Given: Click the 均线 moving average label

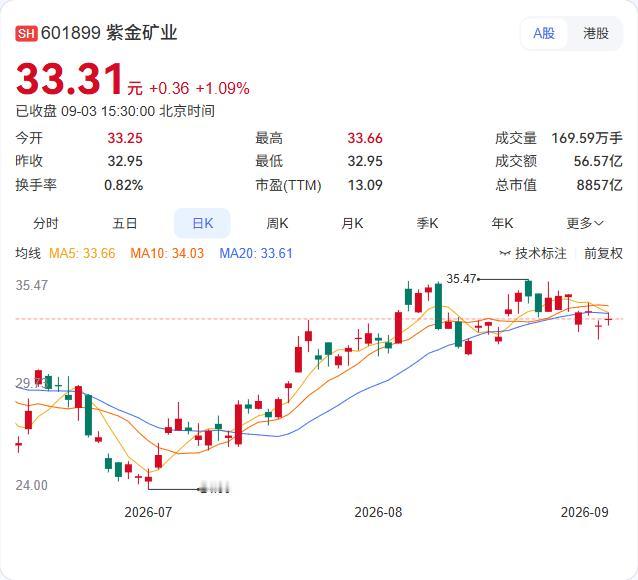Looking at the screenshot, I should pos(28,253).
